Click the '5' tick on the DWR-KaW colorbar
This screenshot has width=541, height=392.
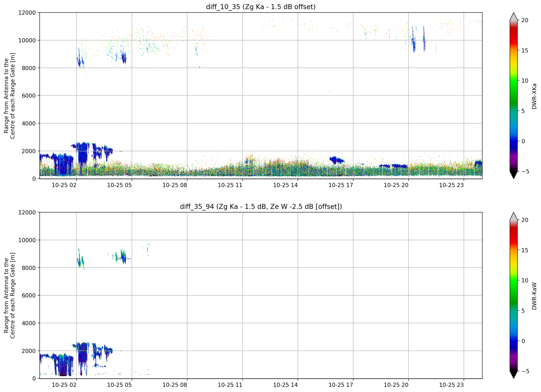523,311
